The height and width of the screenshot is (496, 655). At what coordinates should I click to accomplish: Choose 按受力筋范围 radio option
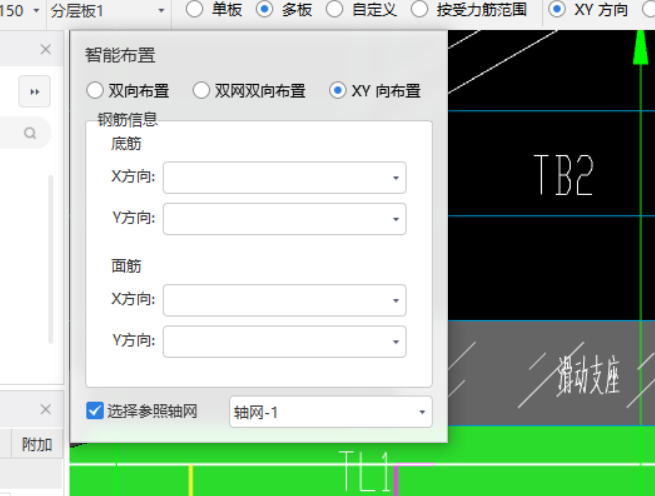coord(419,9)
